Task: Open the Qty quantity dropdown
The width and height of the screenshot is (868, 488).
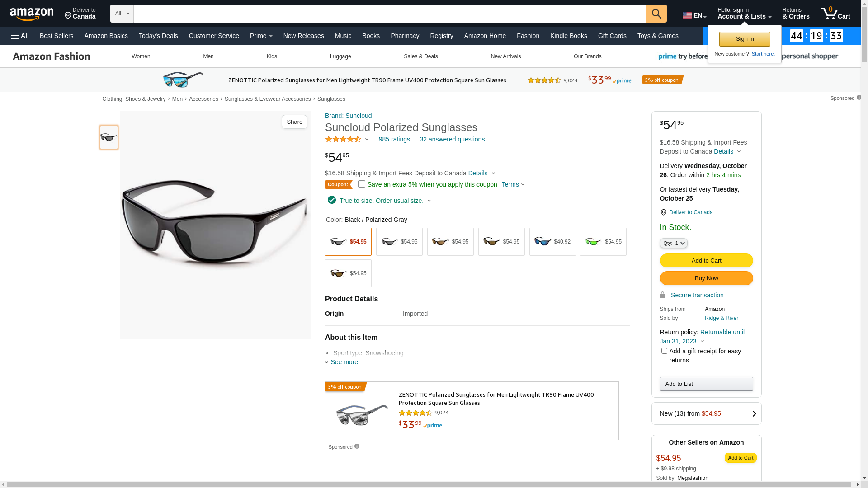Action: coord(673,243)
